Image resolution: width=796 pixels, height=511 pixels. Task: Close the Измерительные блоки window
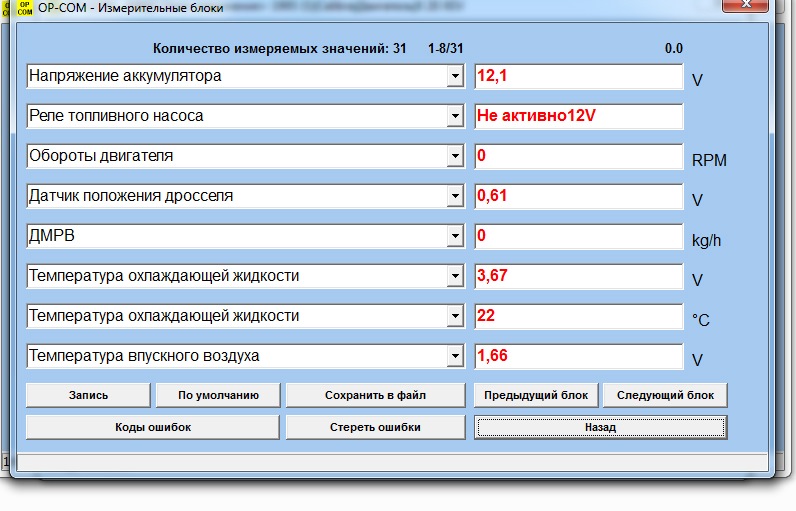tap(745, 5)
